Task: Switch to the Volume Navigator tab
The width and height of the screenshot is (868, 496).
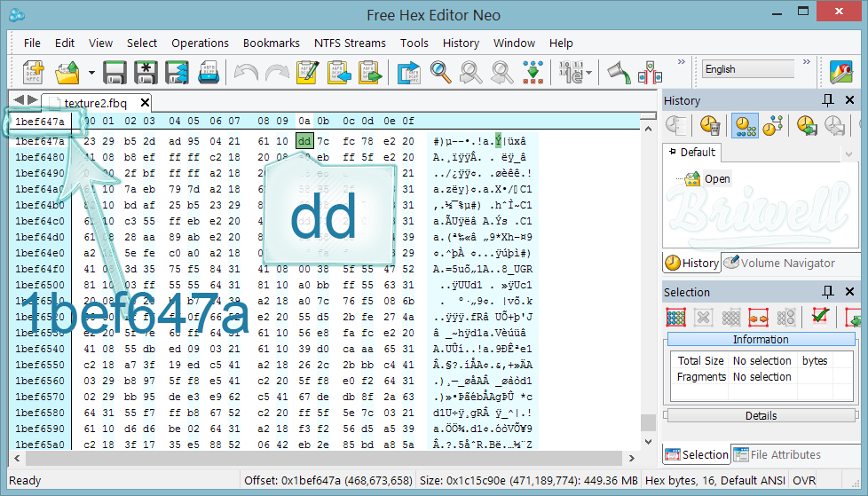Action: 779,263
